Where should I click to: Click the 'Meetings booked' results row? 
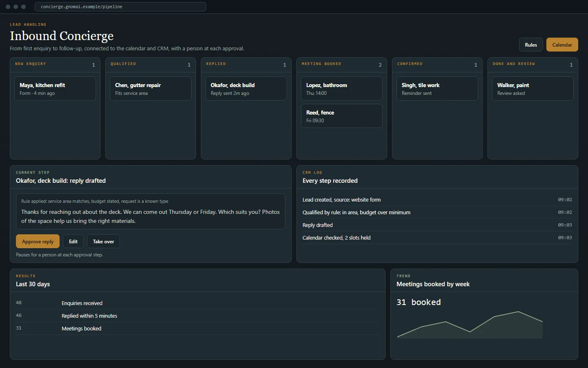click(x=198, y=328)
